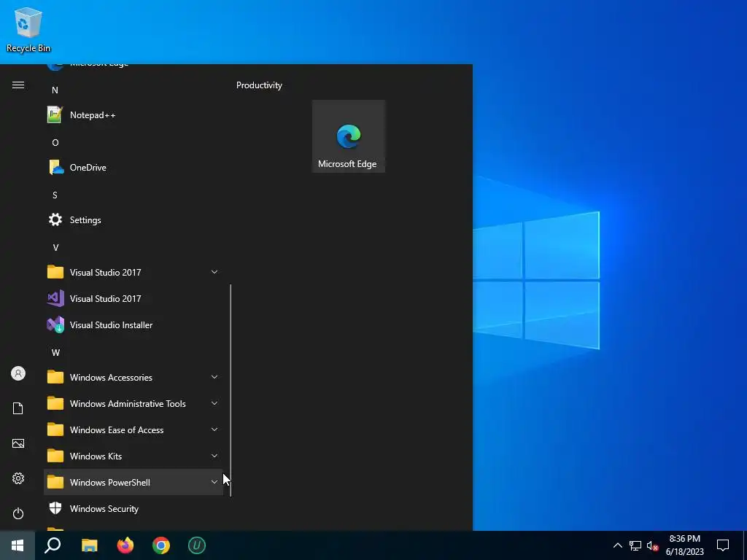Open Settings gear in Start sidebar
The image size is (747, 560).
coord(18,478)
